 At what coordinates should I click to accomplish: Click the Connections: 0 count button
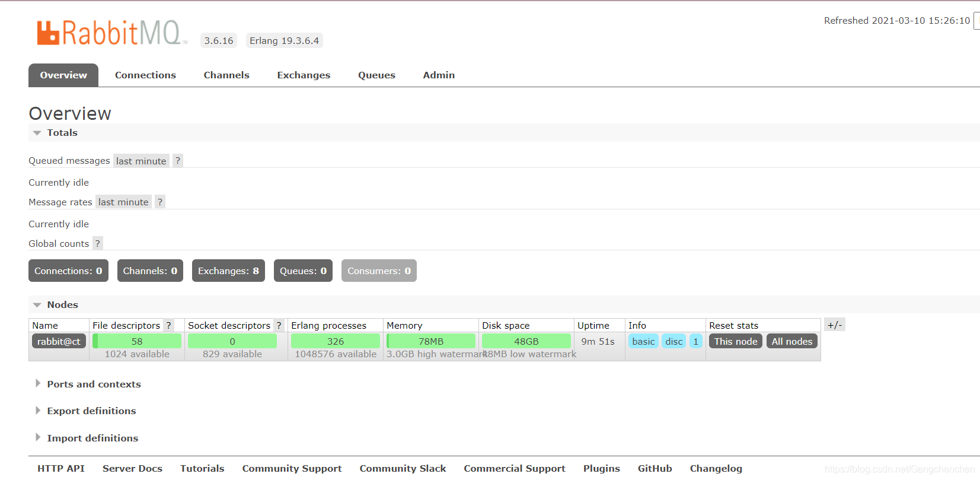pyautogui.click(x=68, y=271)
